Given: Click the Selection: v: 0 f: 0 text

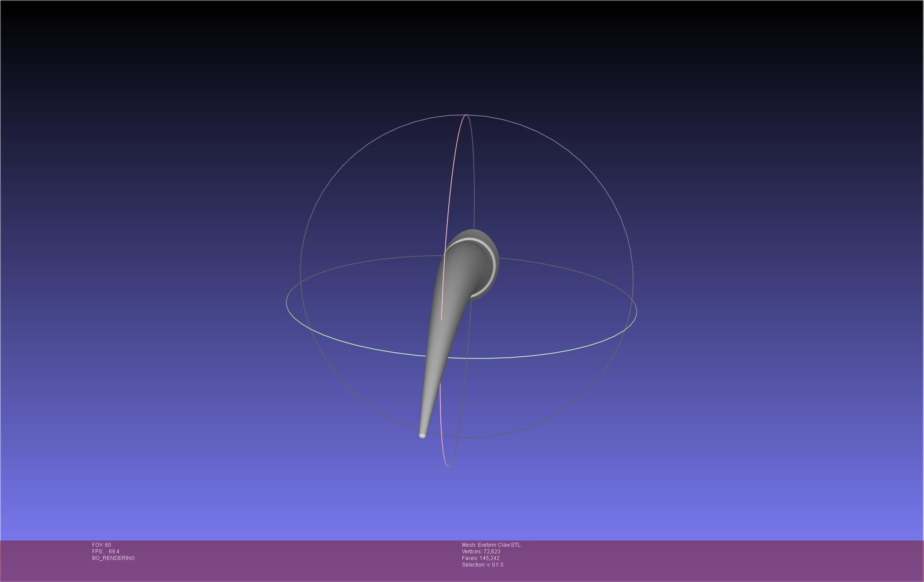Looking at the screenshot, I should coord(482,565).
